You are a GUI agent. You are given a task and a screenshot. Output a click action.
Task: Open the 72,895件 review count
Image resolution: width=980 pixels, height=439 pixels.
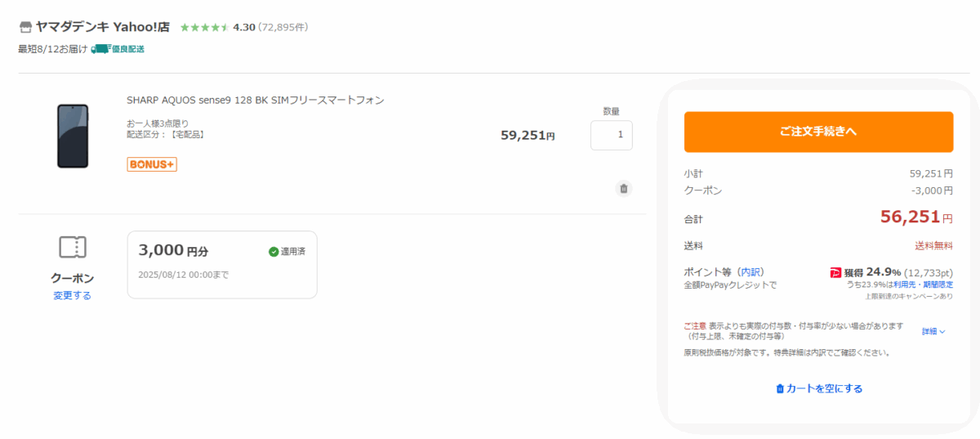click(x=283, y=27)
